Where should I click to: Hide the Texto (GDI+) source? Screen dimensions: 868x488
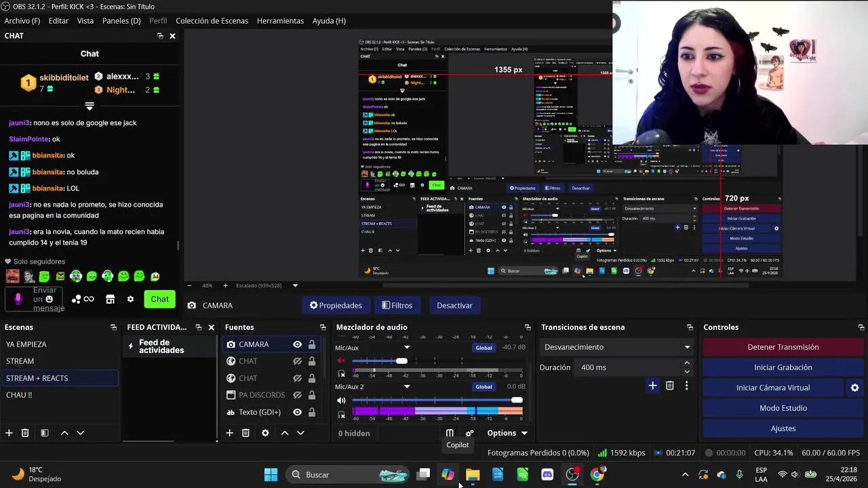(x=297, y=412)
